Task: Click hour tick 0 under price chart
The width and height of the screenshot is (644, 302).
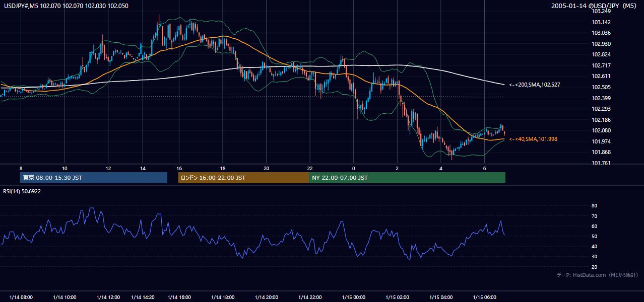Action: click(x=354, y=168)
